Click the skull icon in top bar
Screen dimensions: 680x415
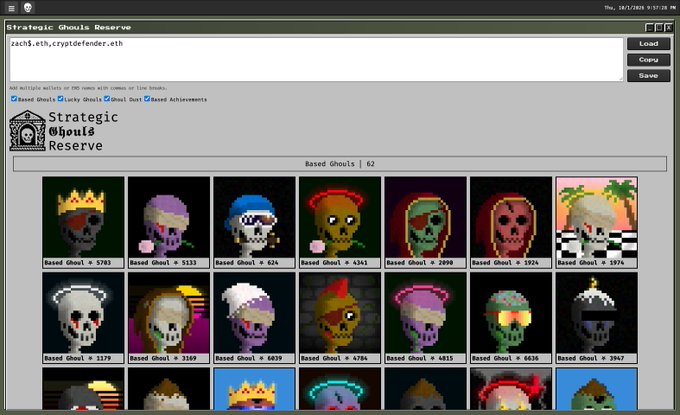(x=28, y=7)
